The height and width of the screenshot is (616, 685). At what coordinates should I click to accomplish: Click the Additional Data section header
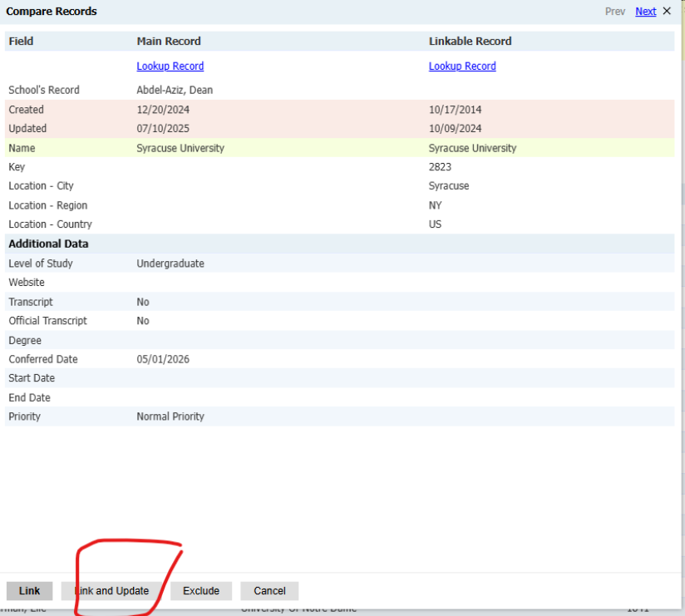pyautogui.click(x=48, y=244)
